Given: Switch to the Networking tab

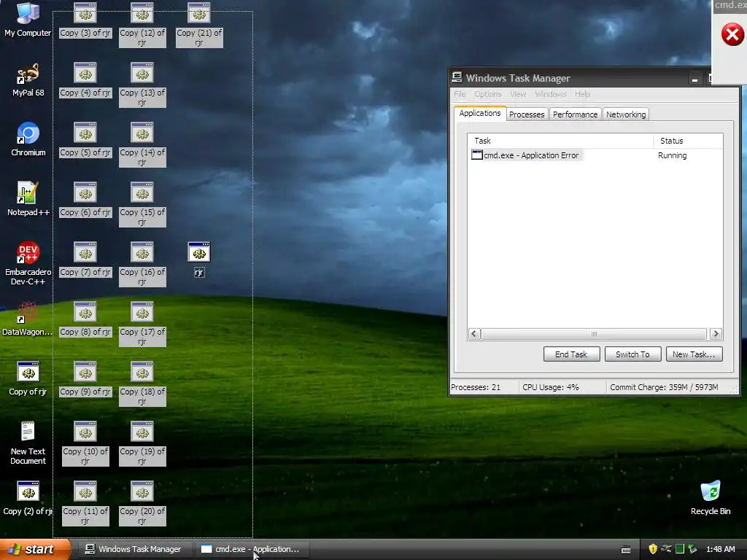Looking at the screenshot, I should click(626, 114).
